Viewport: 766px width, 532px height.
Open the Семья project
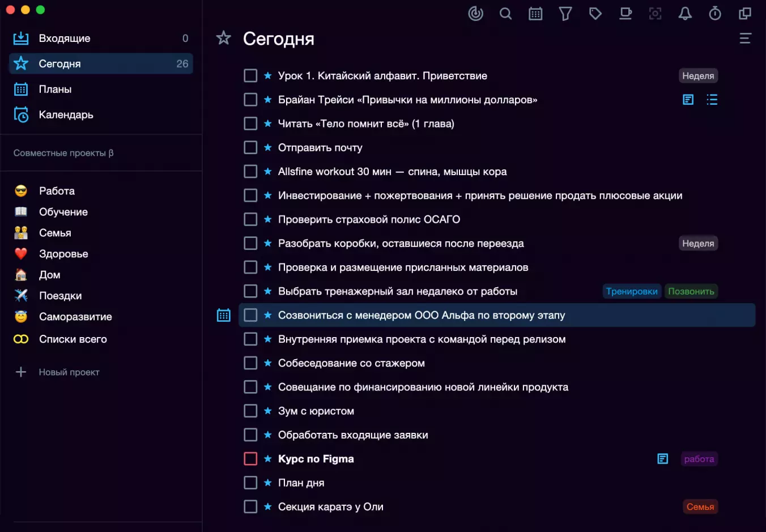[55, 233]
